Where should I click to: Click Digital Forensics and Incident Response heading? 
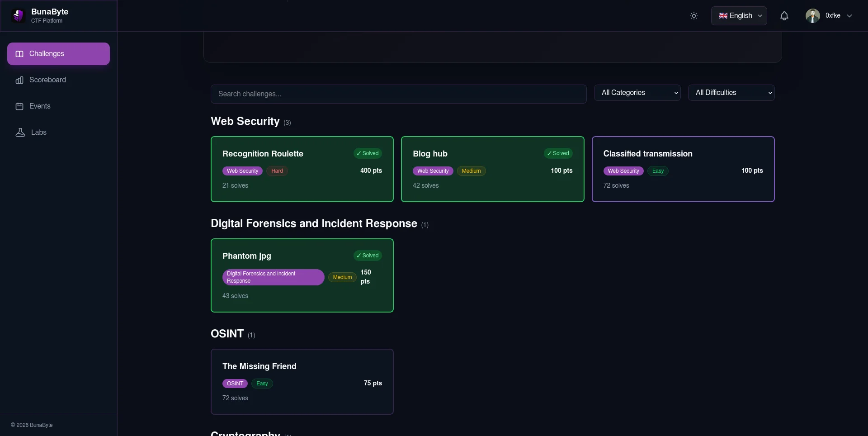point(314,223)
